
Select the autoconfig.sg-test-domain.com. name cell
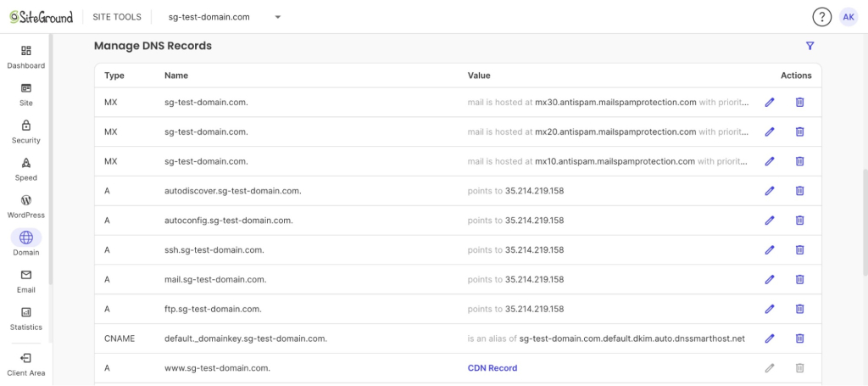click(229, 221)
